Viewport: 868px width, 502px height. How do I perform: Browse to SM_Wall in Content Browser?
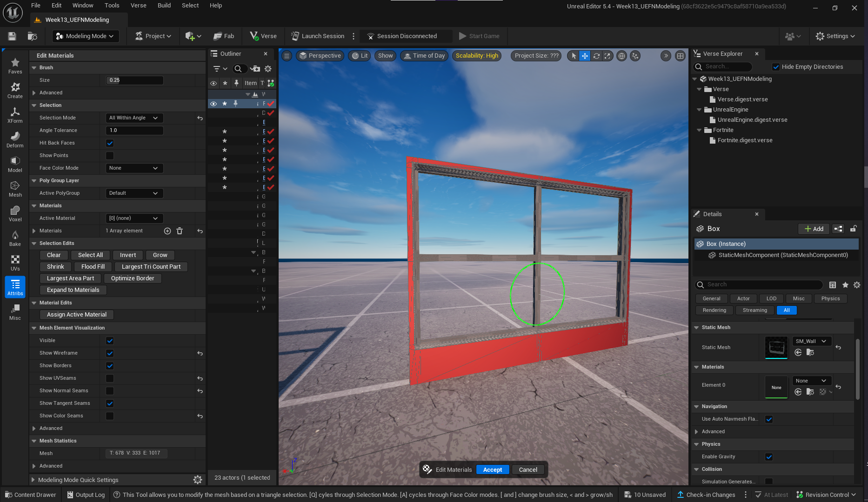click(810, 352)
